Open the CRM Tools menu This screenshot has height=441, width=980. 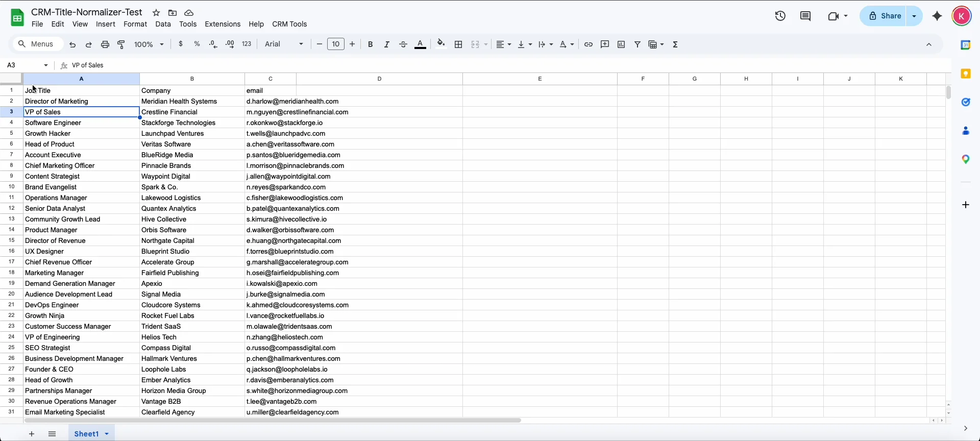coord(289,24)
